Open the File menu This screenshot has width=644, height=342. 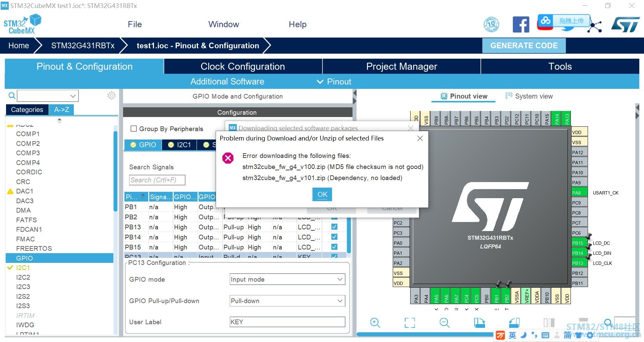pos(135,24)
